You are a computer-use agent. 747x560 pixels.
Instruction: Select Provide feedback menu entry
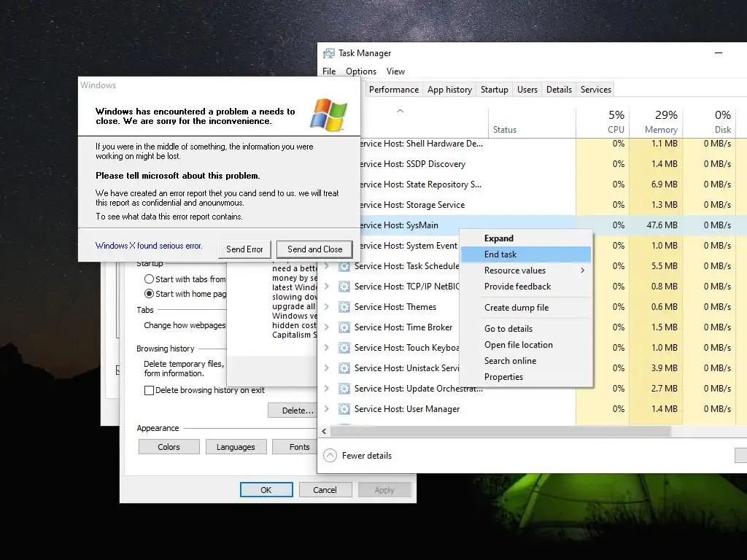526,287
